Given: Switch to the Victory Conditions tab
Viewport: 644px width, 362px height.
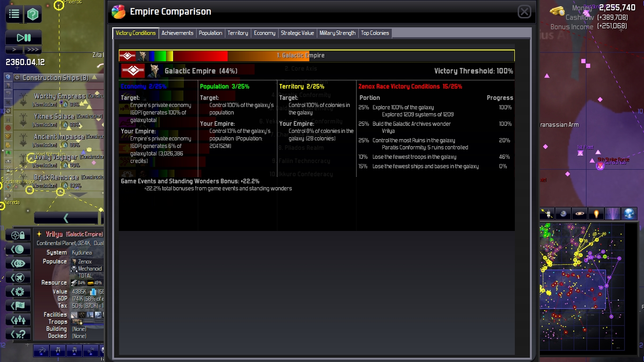Looking at the screenshot, I should [x=136, y=33].
